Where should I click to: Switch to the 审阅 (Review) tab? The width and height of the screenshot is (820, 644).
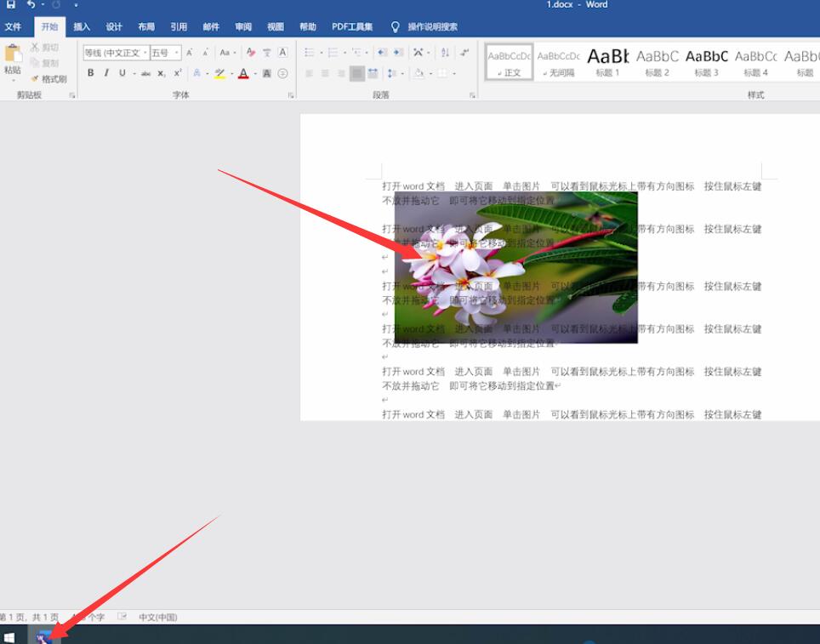(243, 26)
